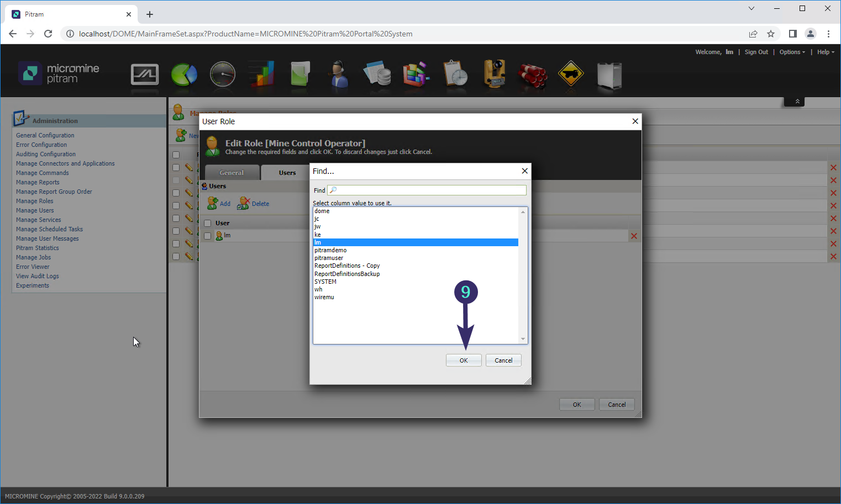
Task: Open the Users tab
Action: pyautogui.click(x=287, y=172)
